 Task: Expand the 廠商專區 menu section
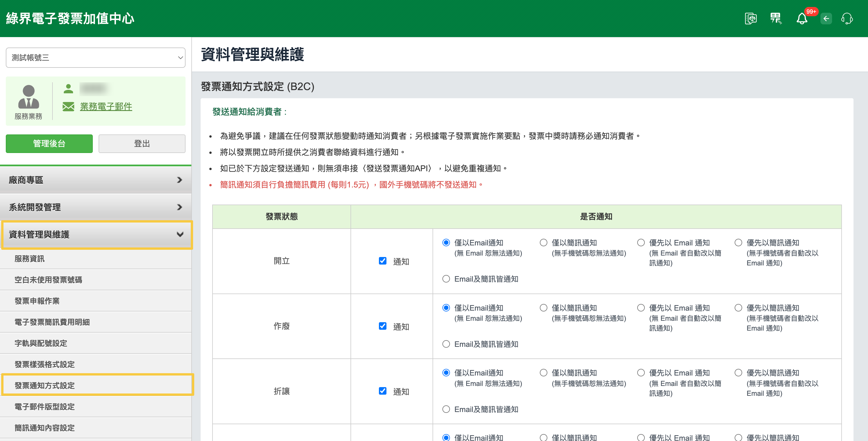95,180
